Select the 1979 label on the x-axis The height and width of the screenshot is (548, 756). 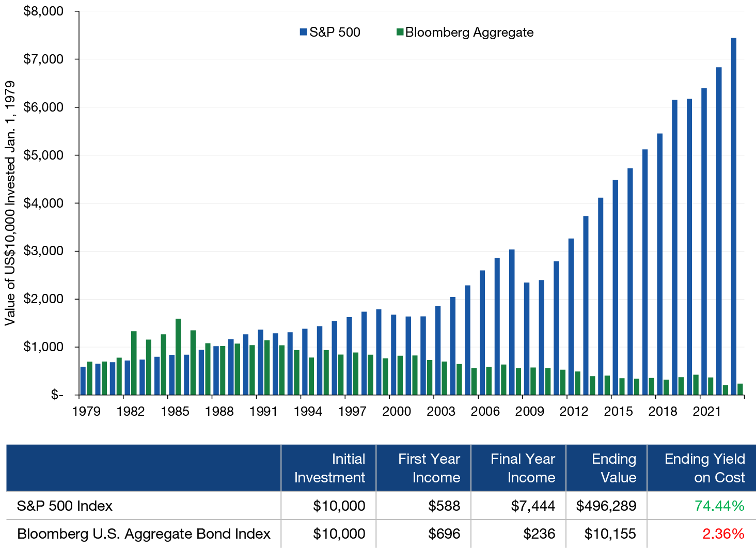point(87,411)
